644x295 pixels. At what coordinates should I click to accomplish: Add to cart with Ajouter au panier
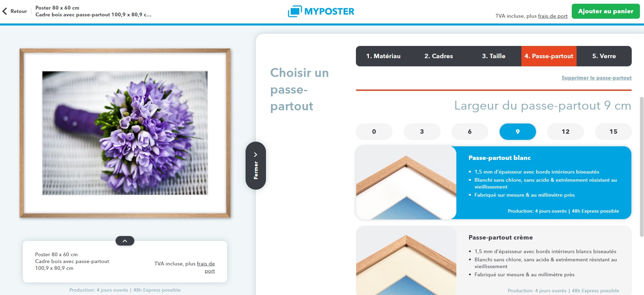tap(606, 11)
